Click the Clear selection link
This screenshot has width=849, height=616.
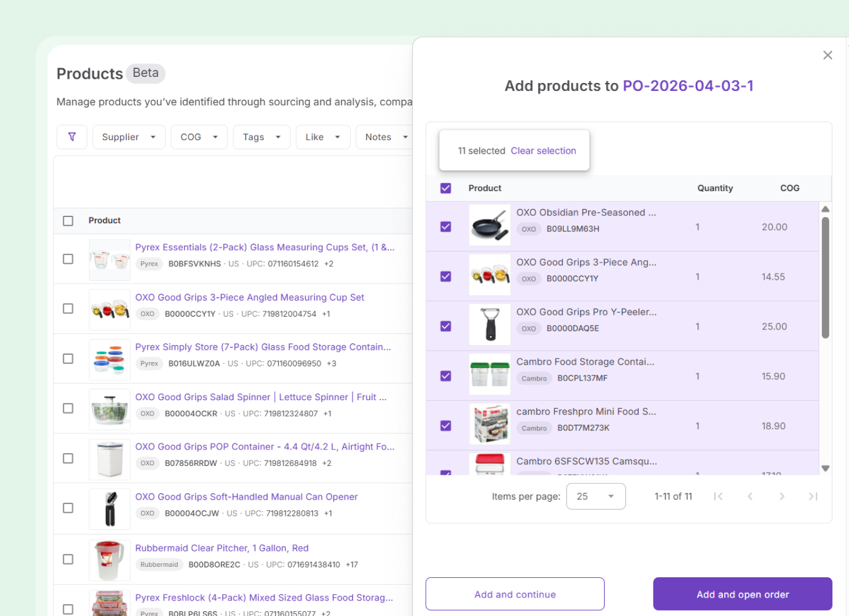(543, 151)
